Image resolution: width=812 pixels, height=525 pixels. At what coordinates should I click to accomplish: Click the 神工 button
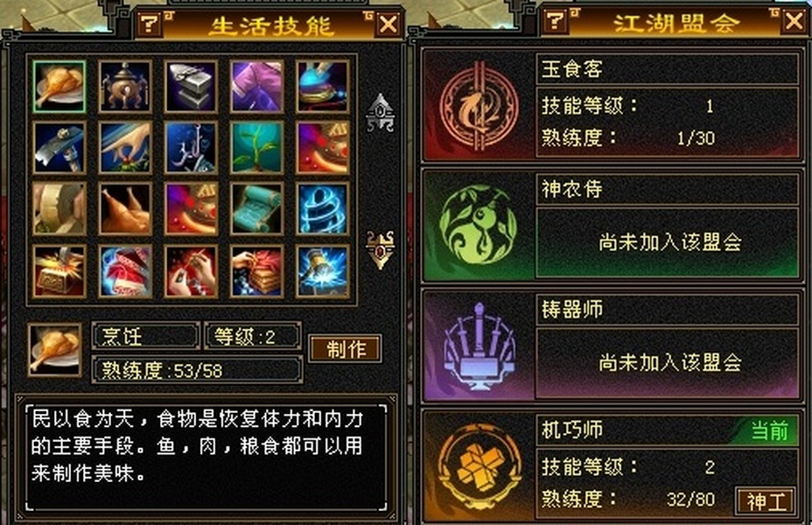tap(766, 500)
